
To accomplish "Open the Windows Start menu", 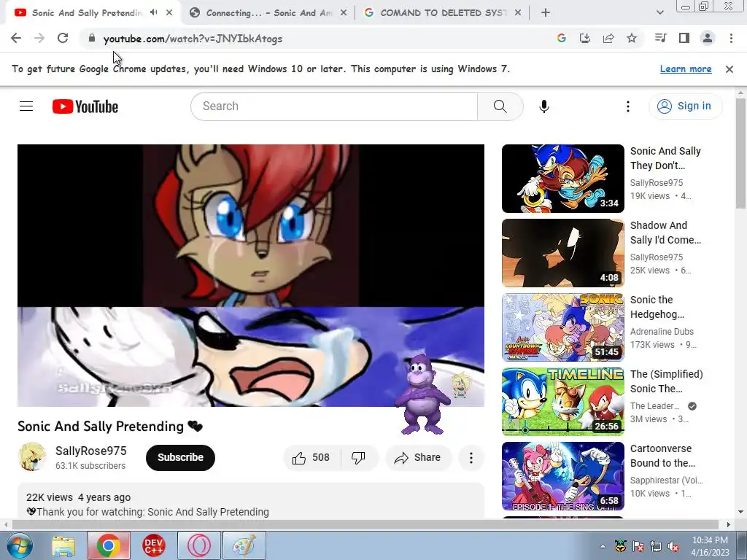I will [20, 545].
